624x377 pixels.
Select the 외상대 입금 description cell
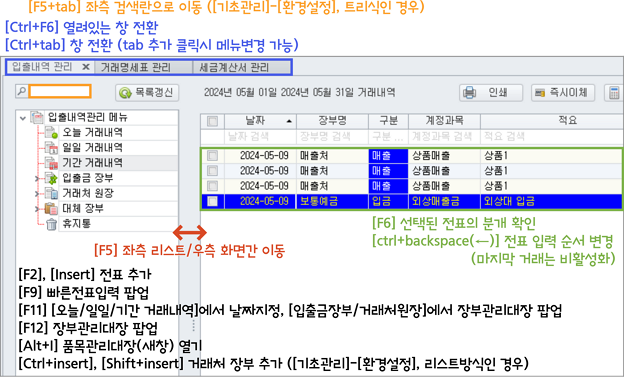[x=551, y=201]
